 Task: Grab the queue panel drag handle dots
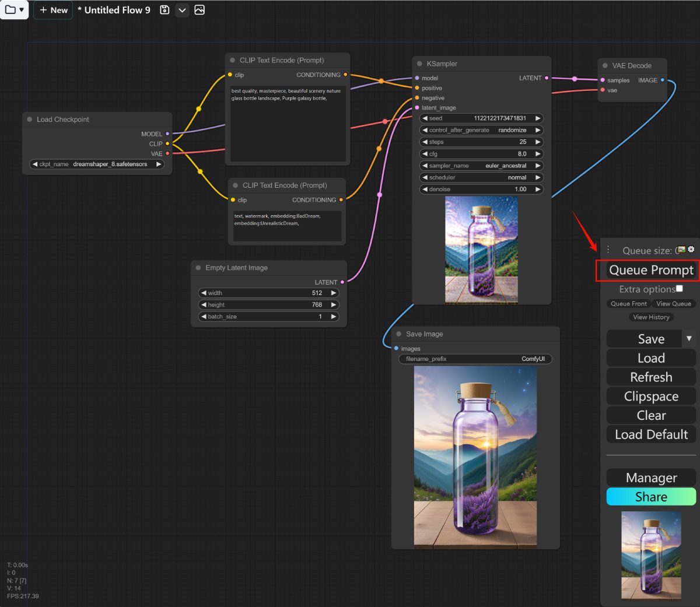tap(608, 250)
